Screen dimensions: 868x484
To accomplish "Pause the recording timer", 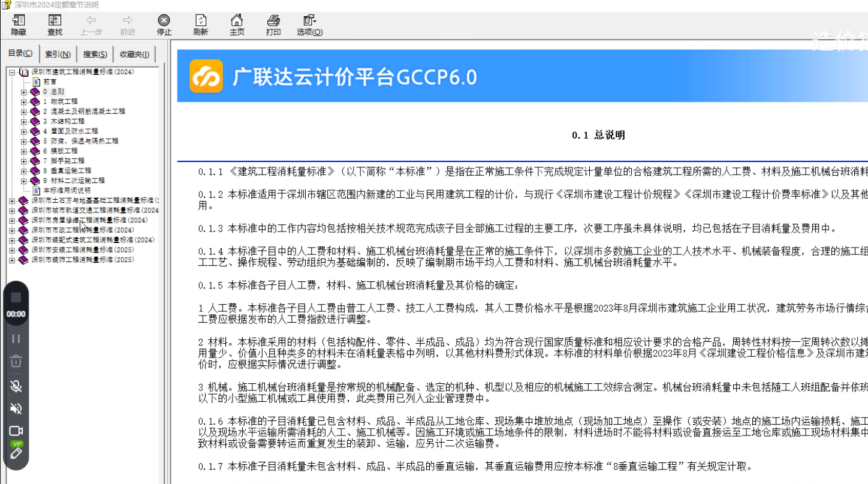I will (16, 338).
